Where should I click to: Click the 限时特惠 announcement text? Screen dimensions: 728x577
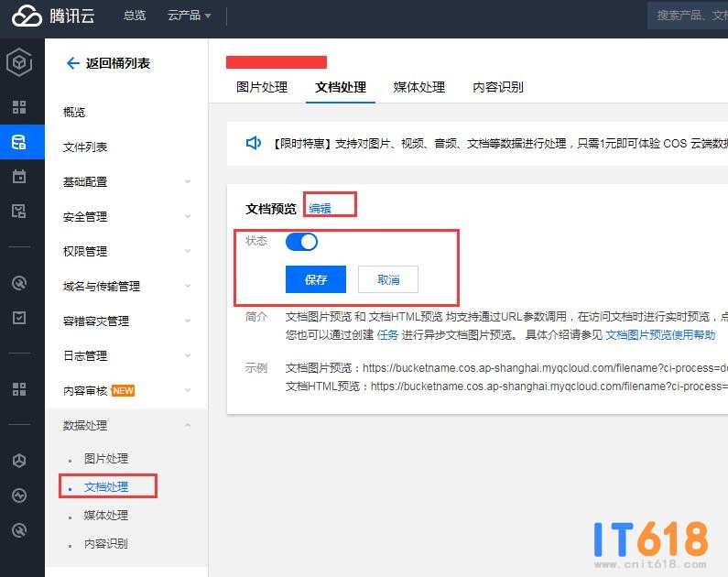tap(499, 144)
